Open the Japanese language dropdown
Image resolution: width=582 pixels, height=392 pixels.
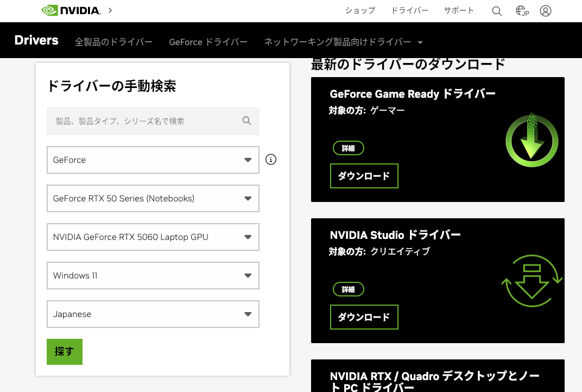153,314
